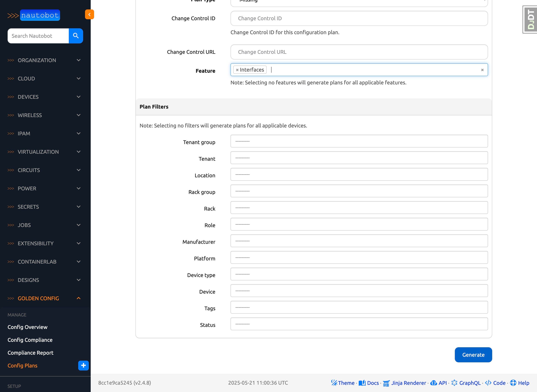The height and width of the screenshot is (392, 537).
Task: Clear all selected features with the X
Action: (x=482, y=70)
